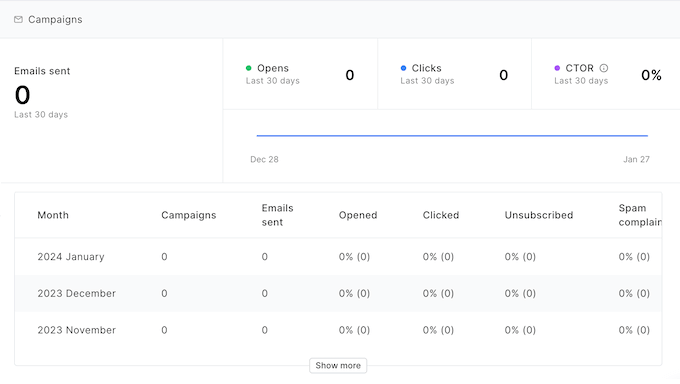
Task: Select the 2024 January row label
Action: coord(71,257)
